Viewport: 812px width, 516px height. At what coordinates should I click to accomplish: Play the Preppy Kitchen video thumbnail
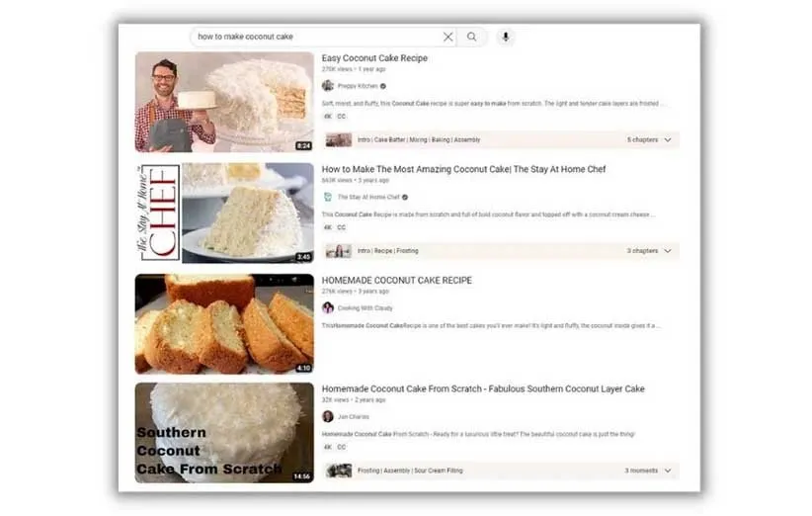223,102
